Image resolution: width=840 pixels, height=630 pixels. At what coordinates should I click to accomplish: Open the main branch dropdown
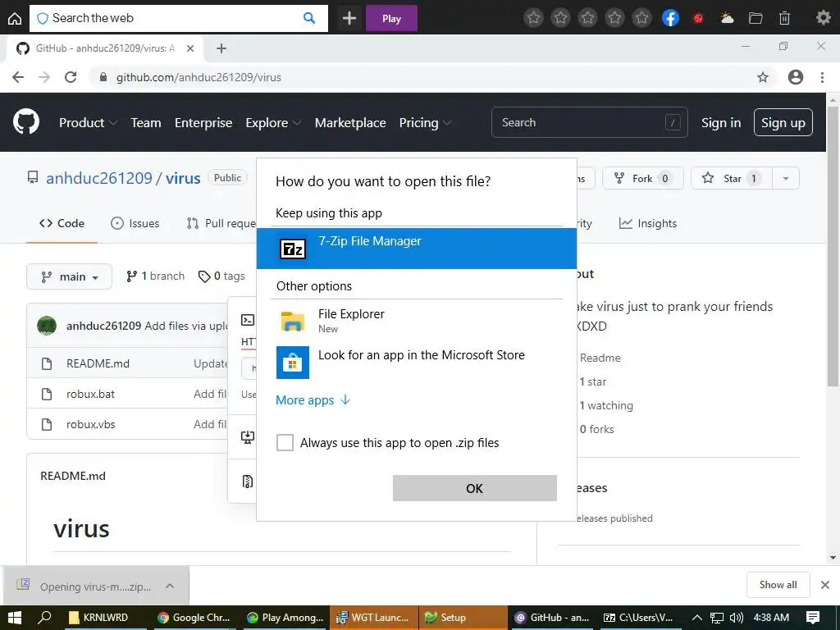click(x=69, y=276)
